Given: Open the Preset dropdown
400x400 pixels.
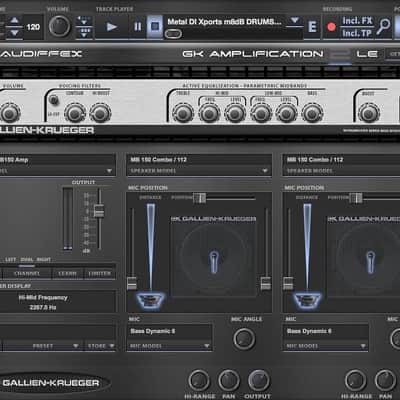Looking at the screenshot, I should [x=42, y=346].
